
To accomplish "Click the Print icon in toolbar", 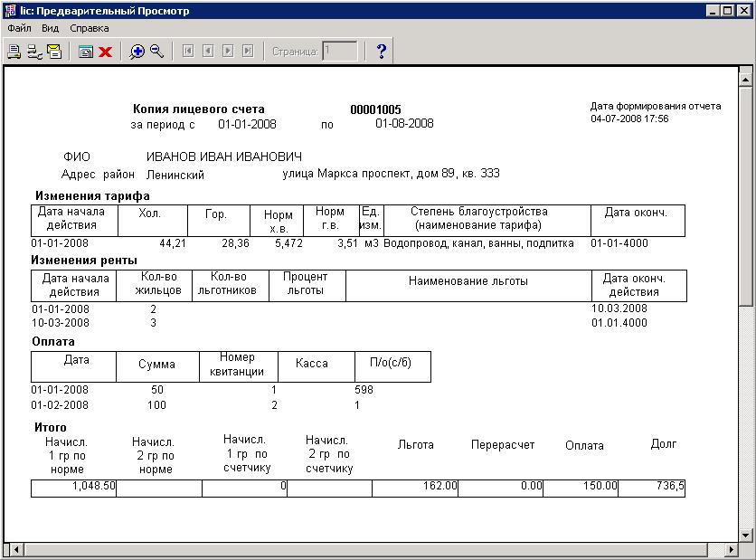I will 14,52.
